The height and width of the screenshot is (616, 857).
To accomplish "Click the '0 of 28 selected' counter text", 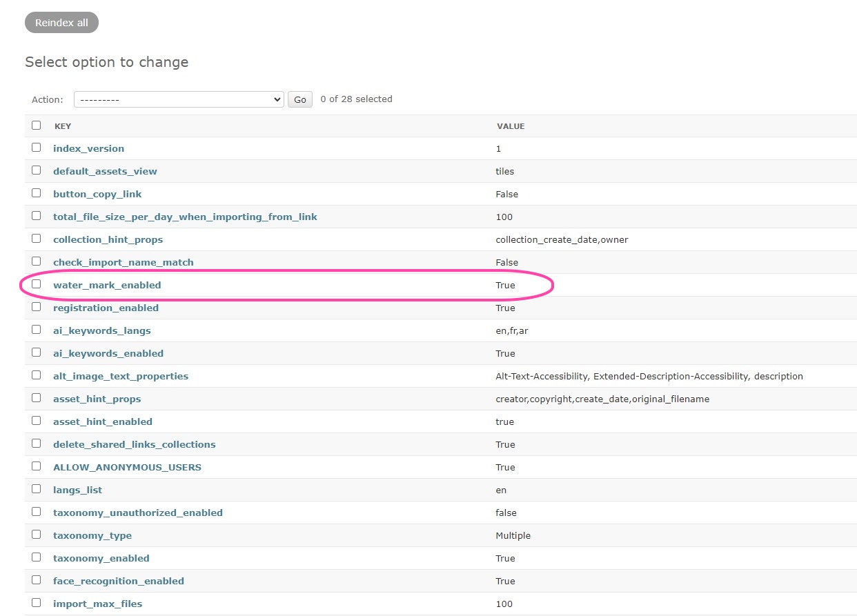I will [x=357, y=99].
